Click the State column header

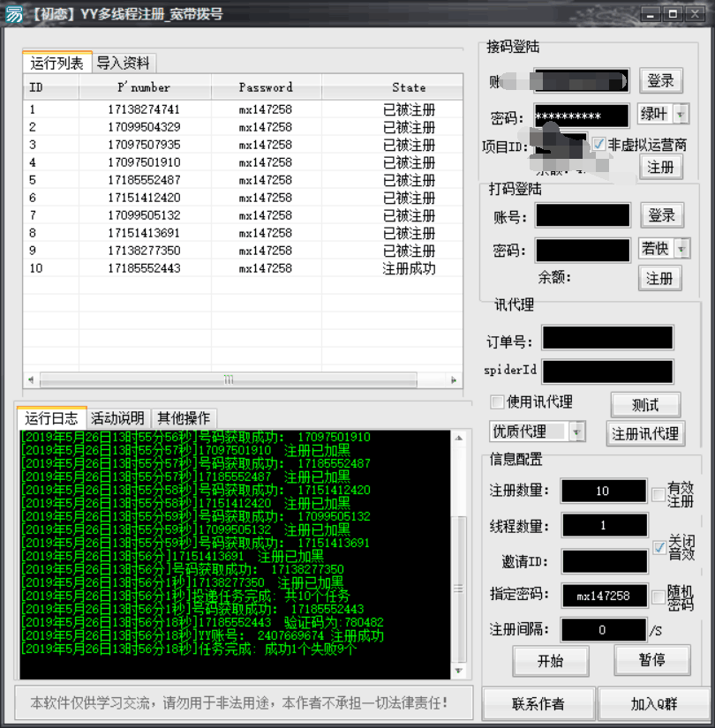tap(392, 86)
